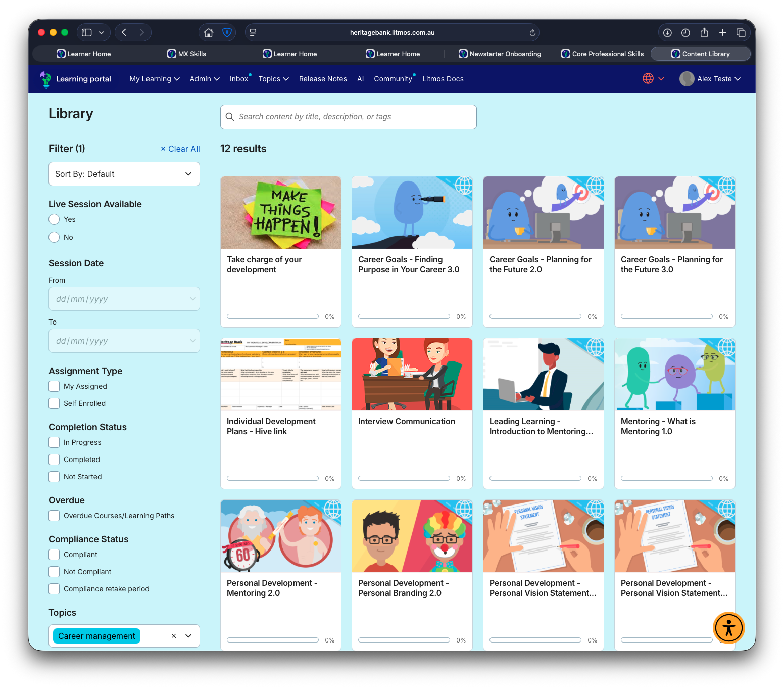Open the Mentoring - What is Mentoring 1.0 thumbnail
This screenshot has height=688, width=784.
coord(674,374)
